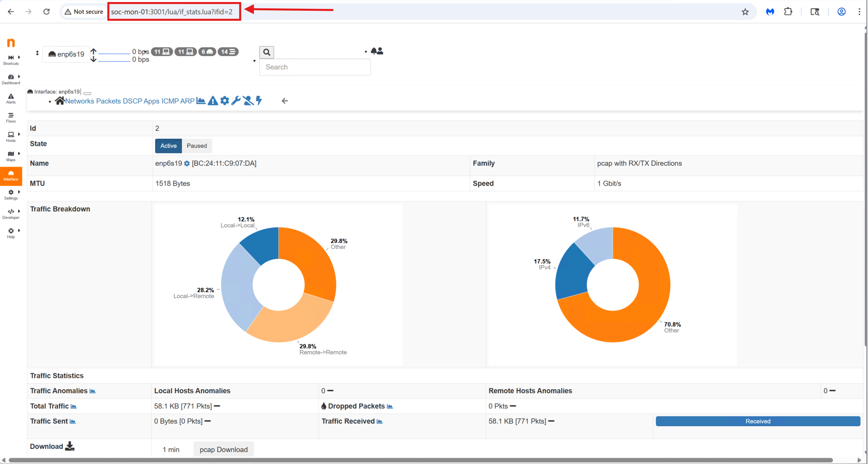The width and height of the screenshot is (868, 464).
Task: Set interface state to Paused
Action: pos(197,146)
